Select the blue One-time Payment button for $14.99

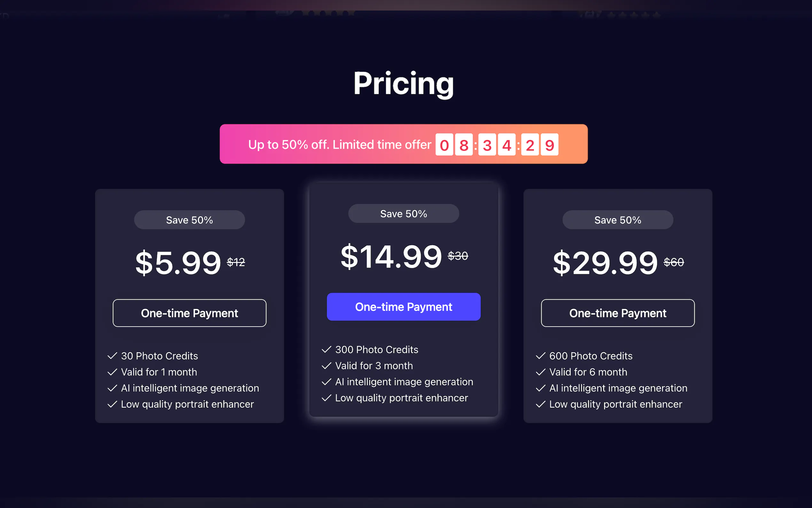pos(403,307)
